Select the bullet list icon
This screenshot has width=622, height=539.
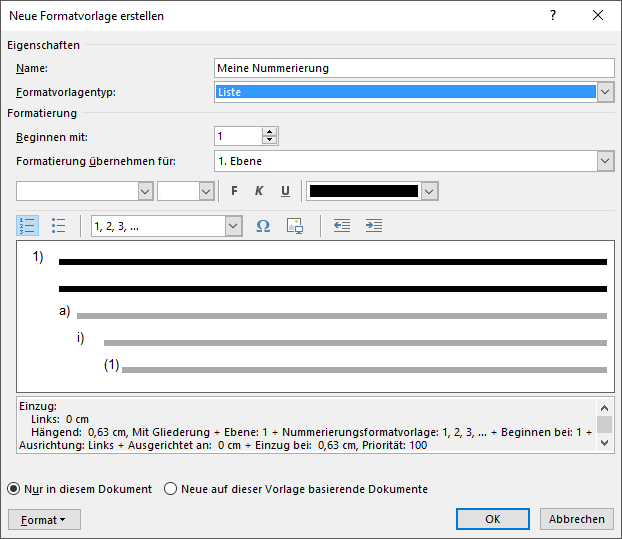click(59, 226)
